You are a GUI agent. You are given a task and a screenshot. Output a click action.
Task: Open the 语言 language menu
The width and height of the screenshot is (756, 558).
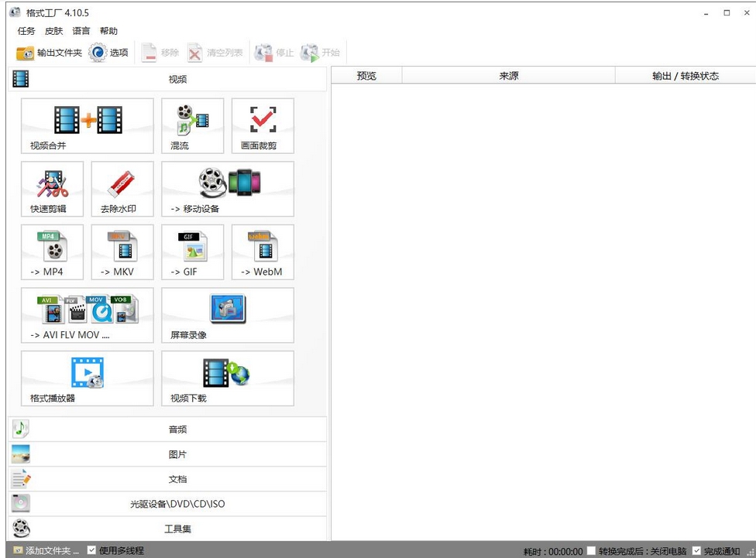pos(81,31)
